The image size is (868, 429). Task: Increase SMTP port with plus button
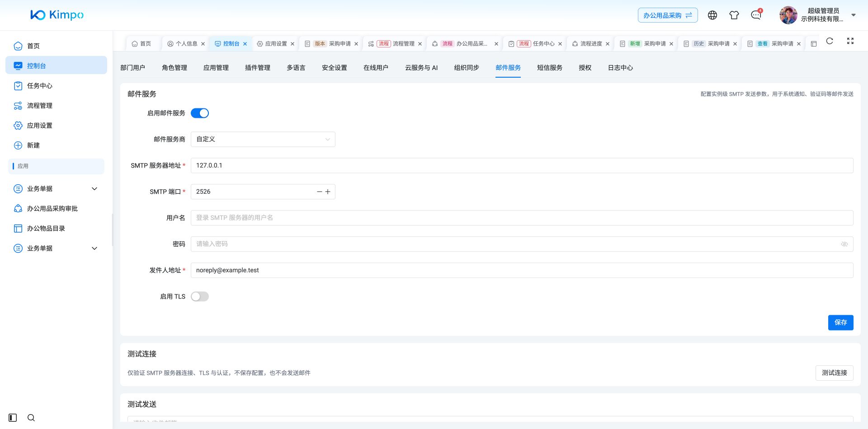(328, 192)
